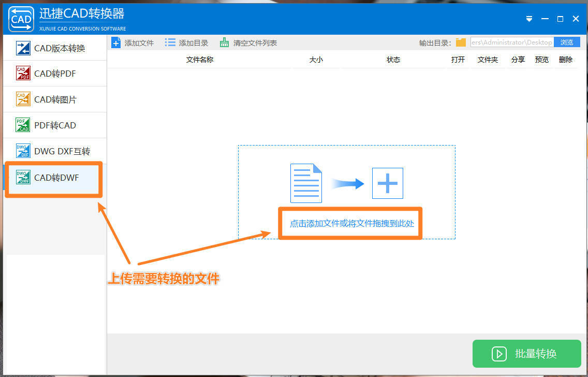Click the blue plus add-file icon
Screen dimensions: 588x377
click(x=116, y=43)
